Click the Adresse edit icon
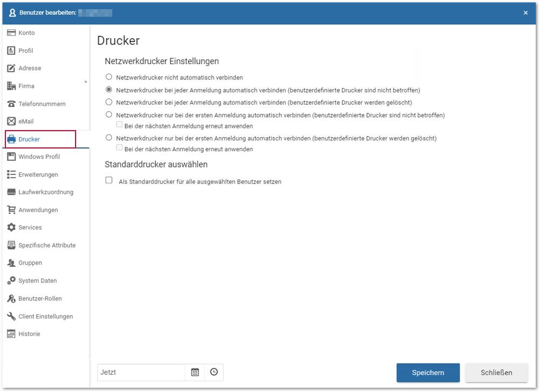 pyautogui.click(x=11, y=68)
